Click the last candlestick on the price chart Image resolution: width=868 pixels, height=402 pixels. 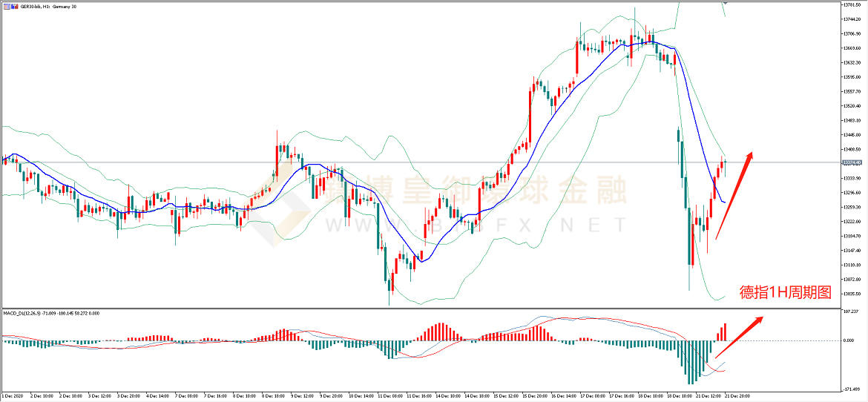(724, 163)
